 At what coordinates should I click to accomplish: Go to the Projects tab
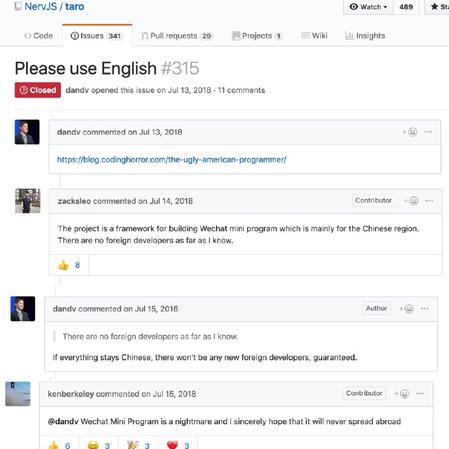257,36
